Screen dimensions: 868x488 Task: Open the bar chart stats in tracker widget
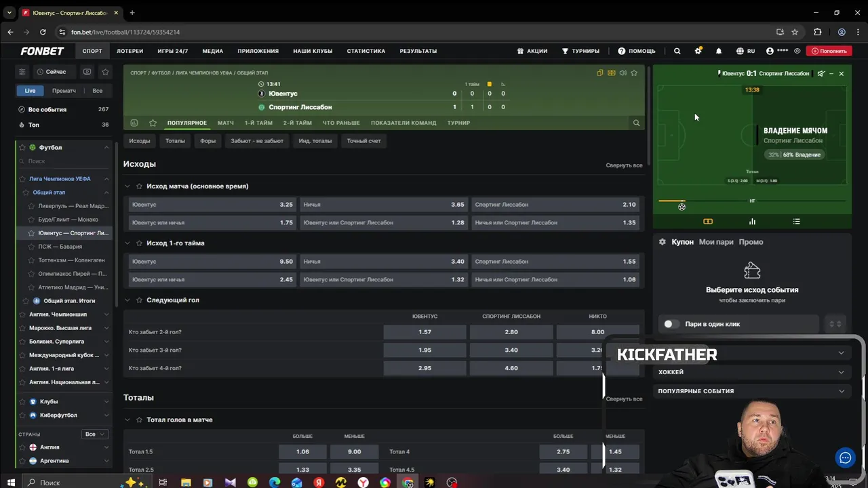pyautogui.click(x=752, y=222)
